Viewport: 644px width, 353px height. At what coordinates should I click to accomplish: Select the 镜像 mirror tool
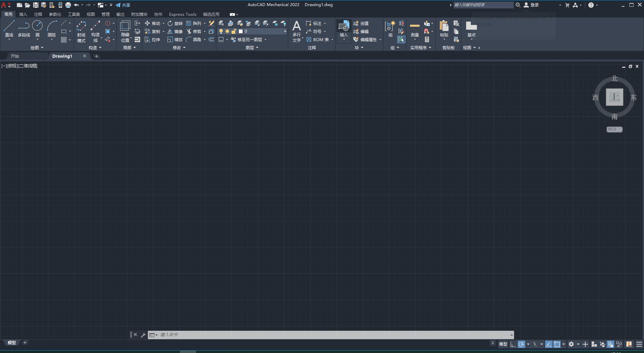(x=175, y=31)
